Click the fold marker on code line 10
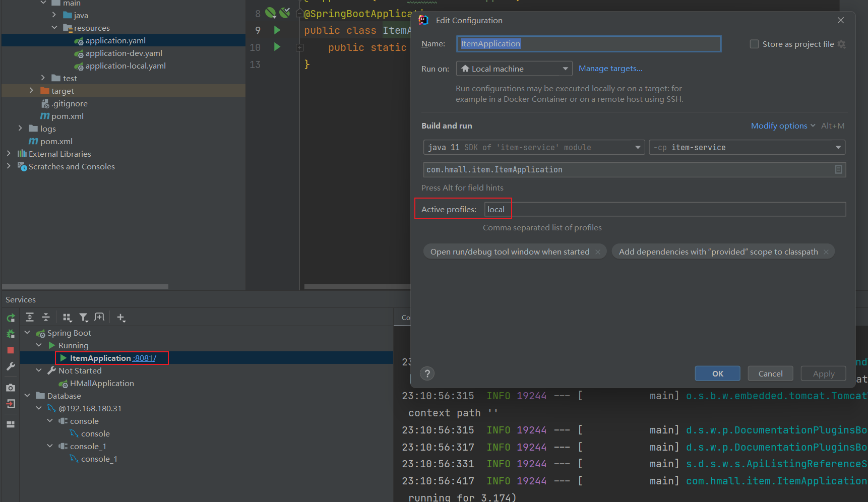 coord(299,47)
